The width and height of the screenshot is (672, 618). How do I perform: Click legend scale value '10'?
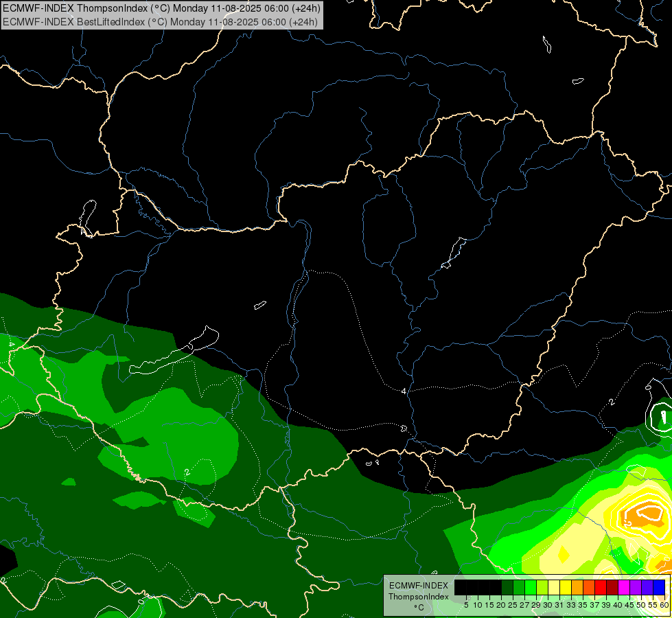pyautogui.click(x=478, y=605)
